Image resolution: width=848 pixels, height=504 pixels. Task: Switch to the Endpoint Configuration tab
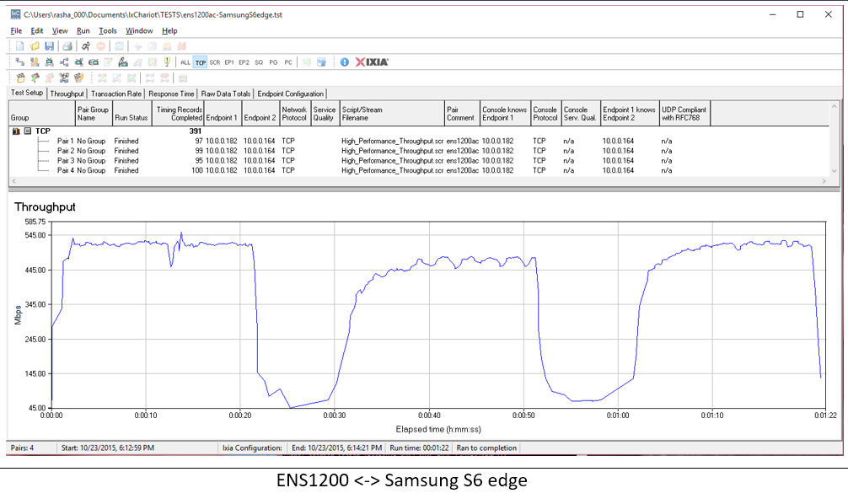291,94
